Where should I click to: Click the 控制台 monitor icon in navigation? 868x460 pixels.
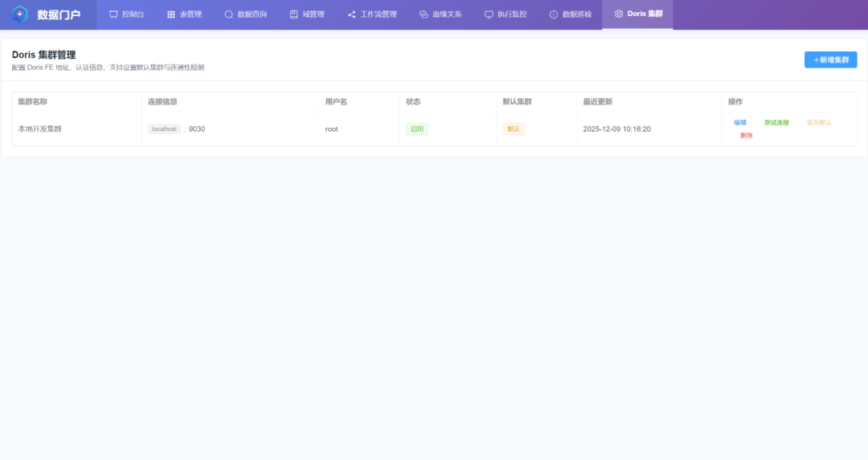coord(113,14)
